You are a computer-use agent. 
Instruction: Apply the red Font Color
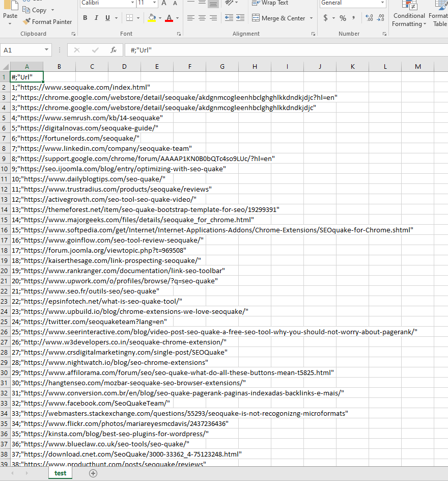point(169,18)
